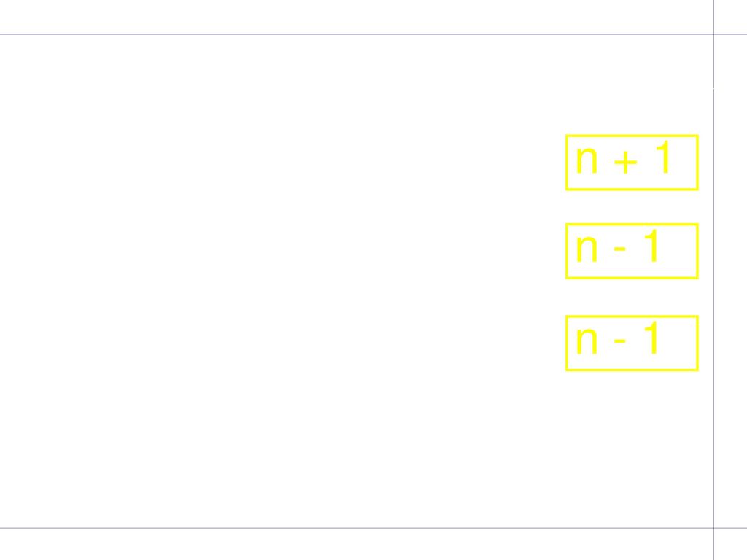Click where the lower horizontal and vertical guides cross

click(x=713, y=528)
